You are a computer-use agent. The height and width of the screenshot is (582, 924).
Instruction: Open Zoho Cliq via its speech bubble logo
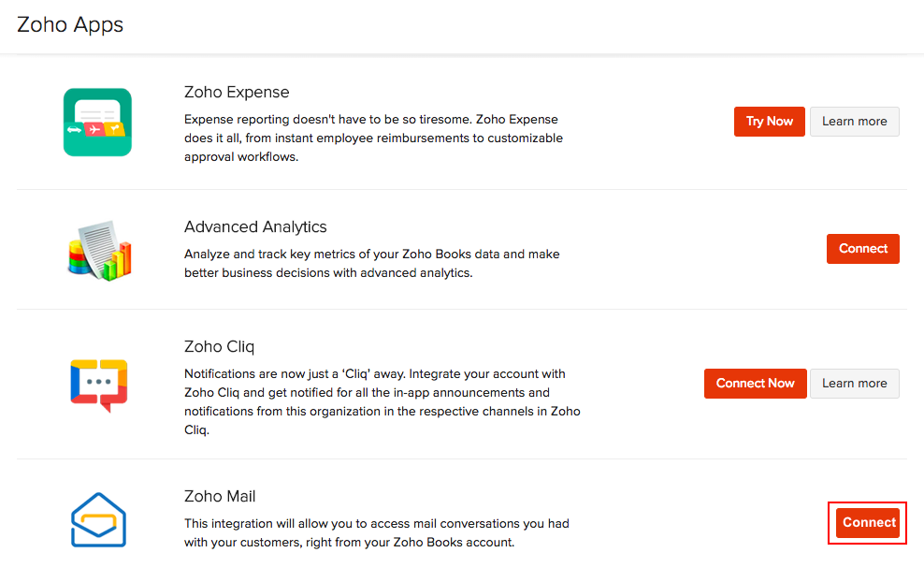(x=97, y=384)
